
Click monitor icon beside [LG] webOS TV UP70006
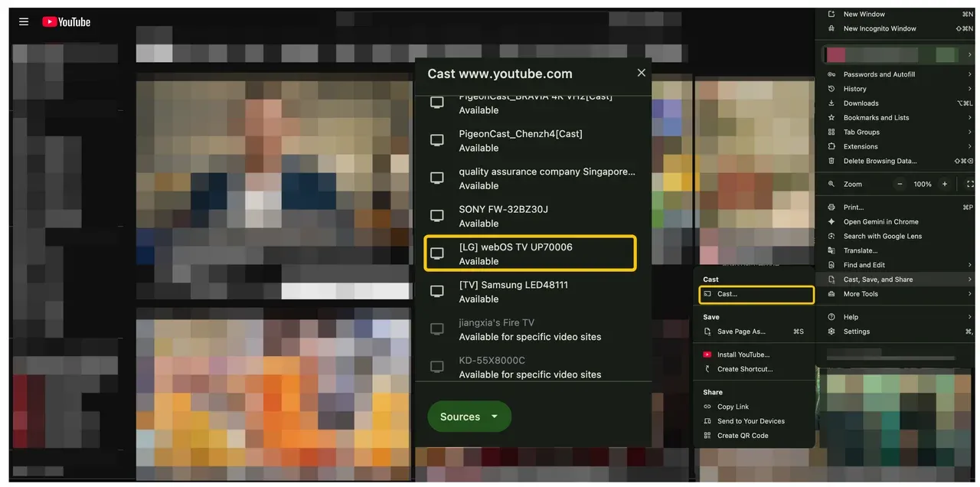tap(437, 253)
